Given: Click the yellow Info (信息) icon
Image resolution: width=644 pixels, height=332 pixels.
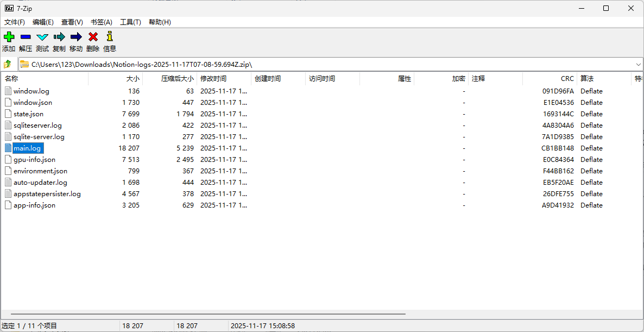Looking at the screenshot, I should coord(109,36).
